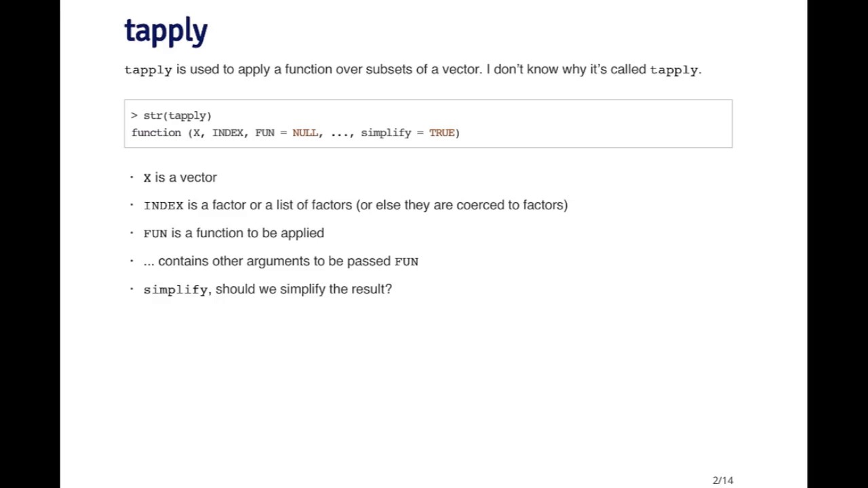Click the orange NULL value in code

click(304, 133)
